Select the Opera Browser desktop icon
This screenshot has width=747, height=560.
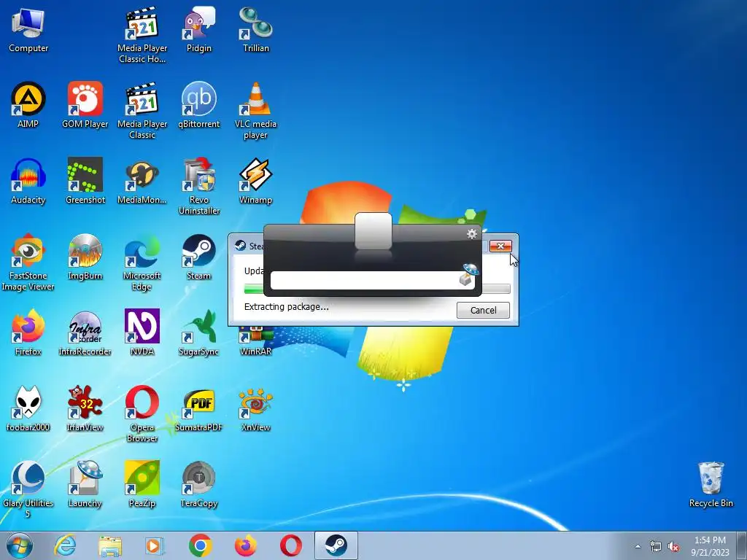[x=142, y=413]
